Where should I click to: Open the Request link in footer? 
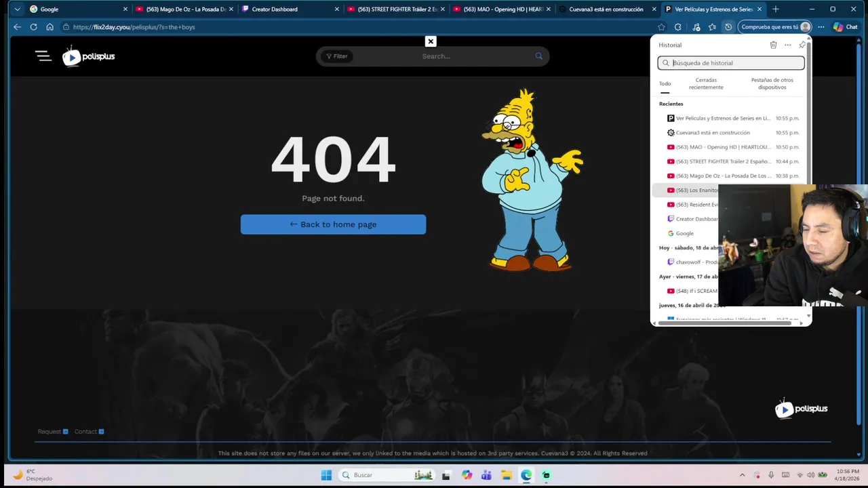pyautogui.click(x=53, y=432)
